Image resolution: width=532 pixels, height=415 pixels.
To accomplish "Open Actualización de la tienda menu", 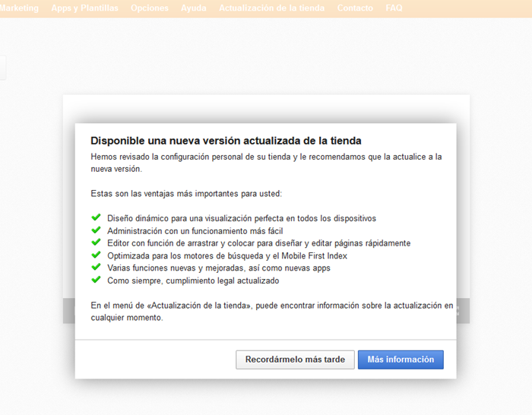I will pos(272,8).
